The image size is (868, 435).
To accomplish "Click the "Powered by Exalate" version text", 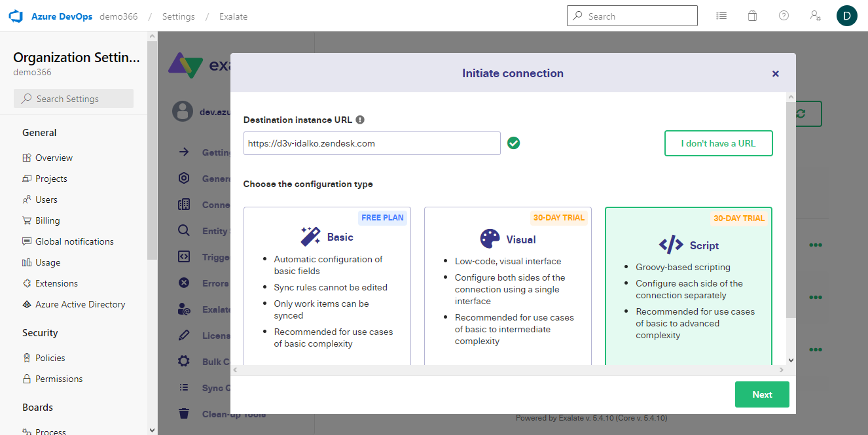I will [x=591, y=418].
